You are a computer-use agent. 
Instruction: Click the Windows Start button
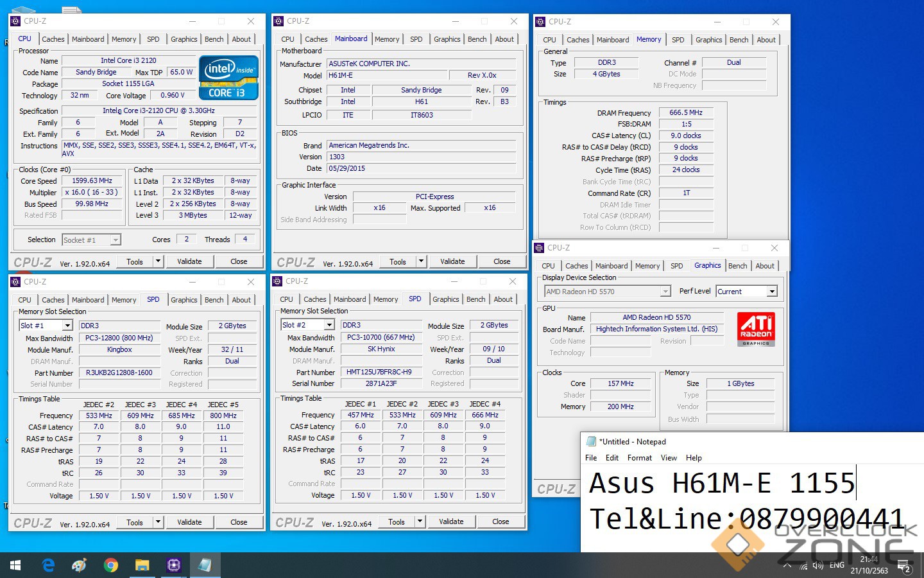15,565
